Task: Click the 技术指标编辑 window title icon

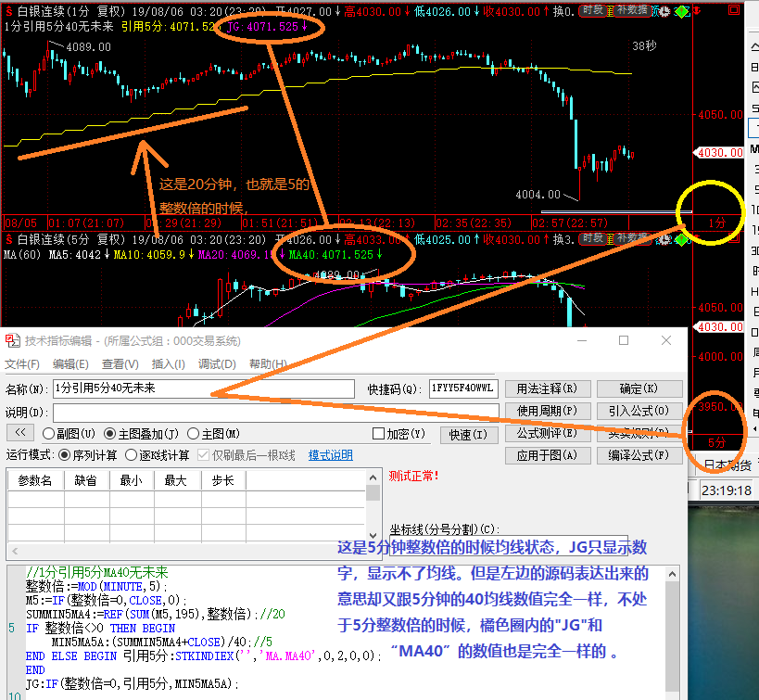Action: [x=13, y=341]
